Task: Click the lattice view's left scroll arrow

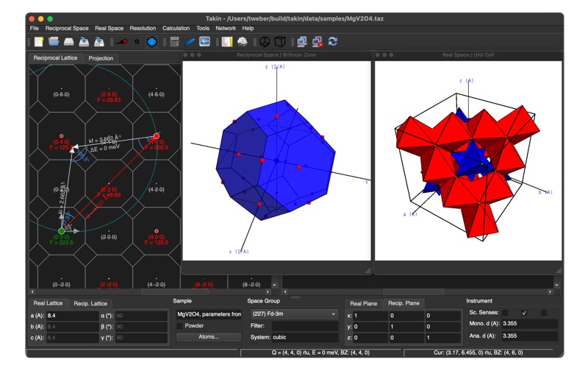Action: click(x=32, y=291)
